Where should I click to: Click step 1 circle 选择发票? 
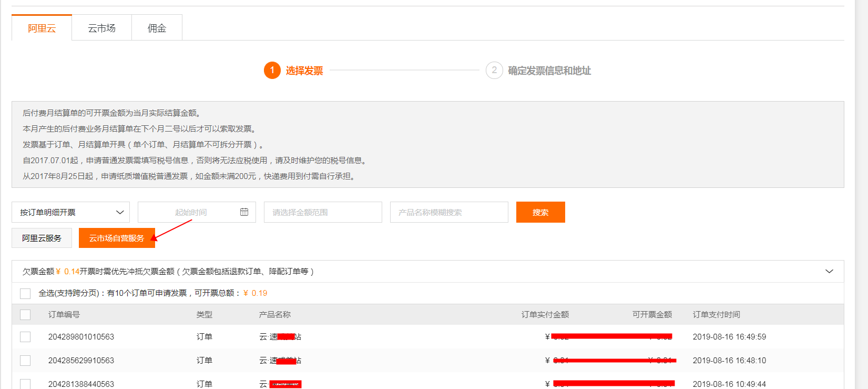pos(272,70)
